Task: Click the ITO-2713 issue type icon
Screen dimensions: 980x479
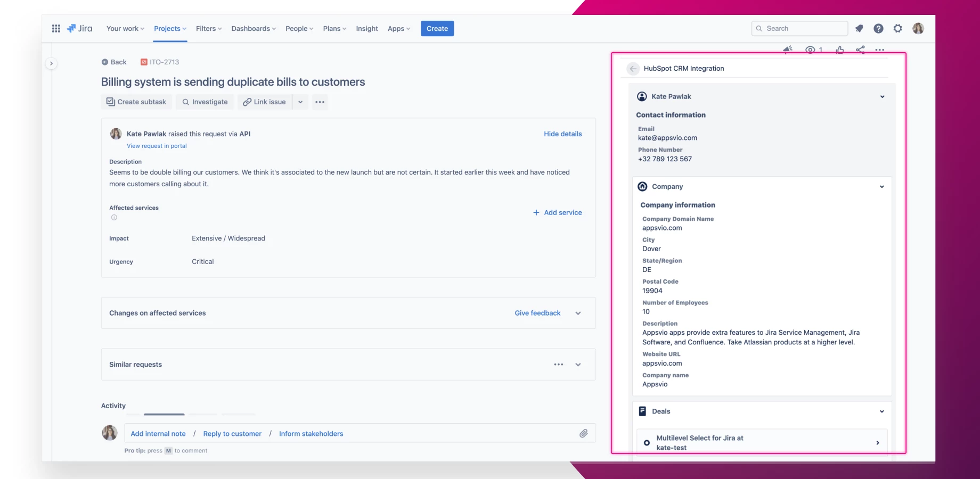Action: click(144, 62)
